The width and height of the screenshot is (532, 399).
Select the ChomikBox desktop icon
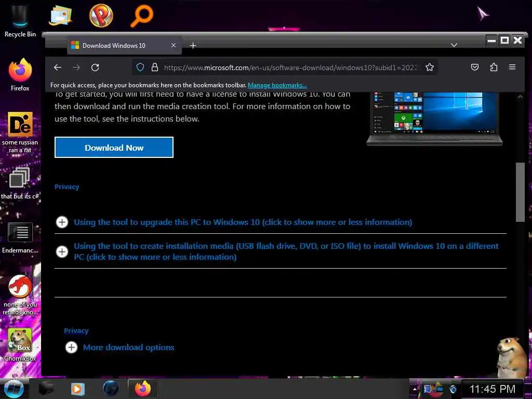[20, 344]
